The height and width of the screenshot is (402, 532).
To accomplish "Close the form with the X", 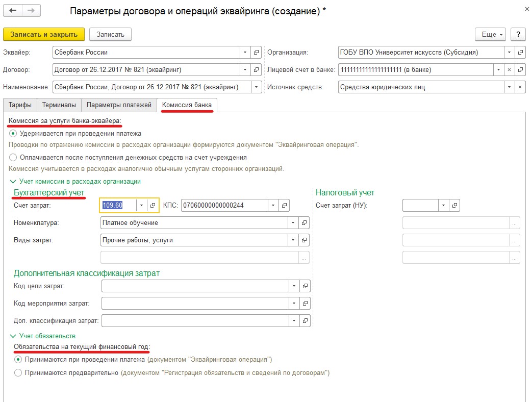I will tap(527, 9).
